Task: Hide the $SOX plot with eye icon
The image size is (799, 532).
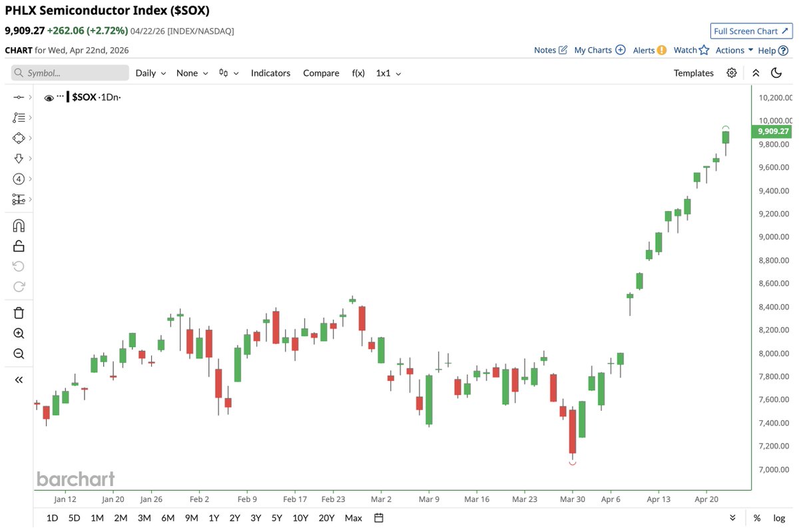Action: coord(49,98)
